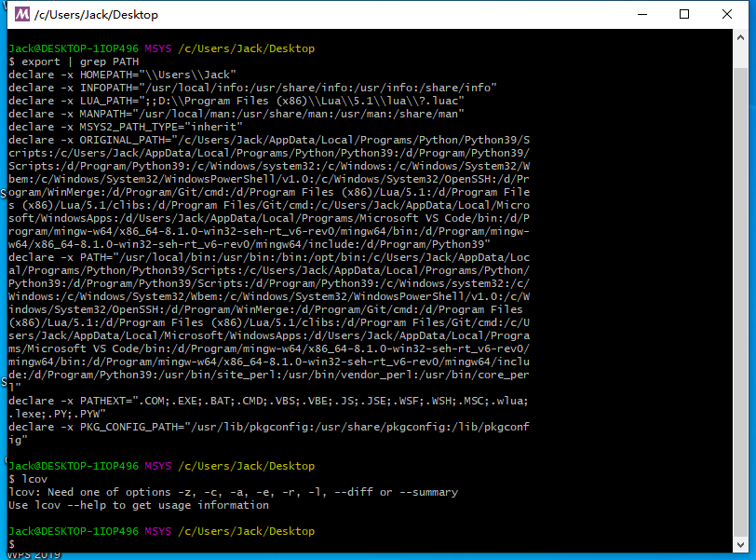756x560 pixels.
Task: Click the title text /c/Users/Jack/Desktop
Action: (98, 14)
